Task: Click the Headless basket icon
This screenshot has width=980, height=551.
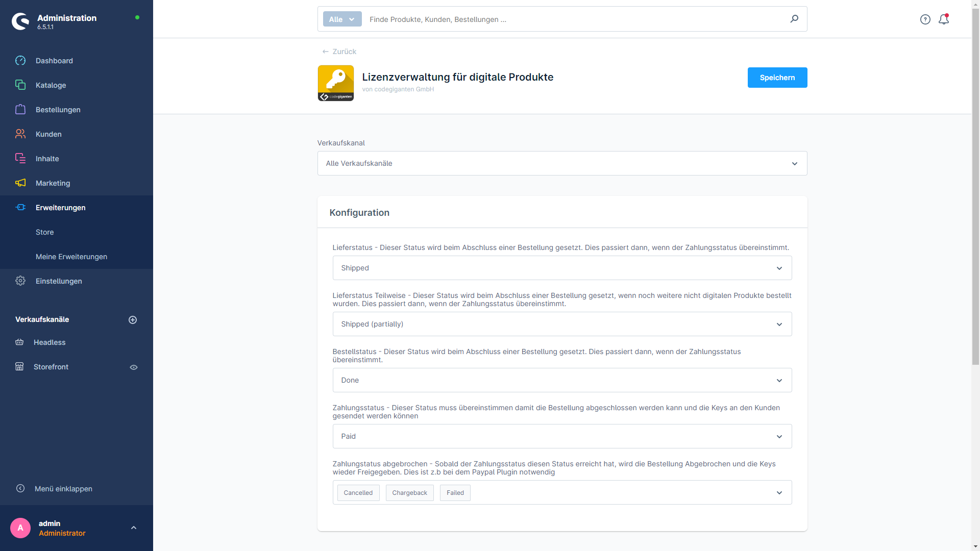Action: (x=19, y=342)
